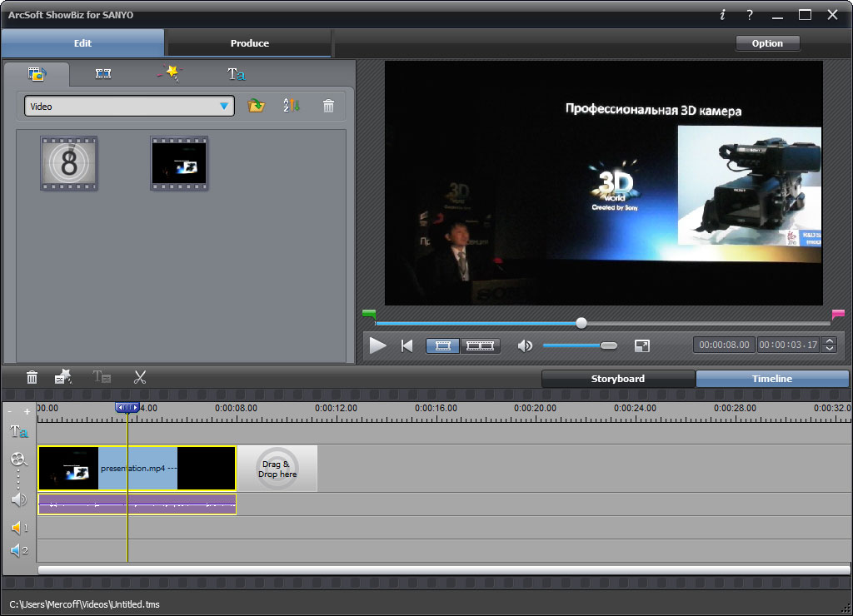Open the Text tab icon
The image size is (853, 616).
236,74
